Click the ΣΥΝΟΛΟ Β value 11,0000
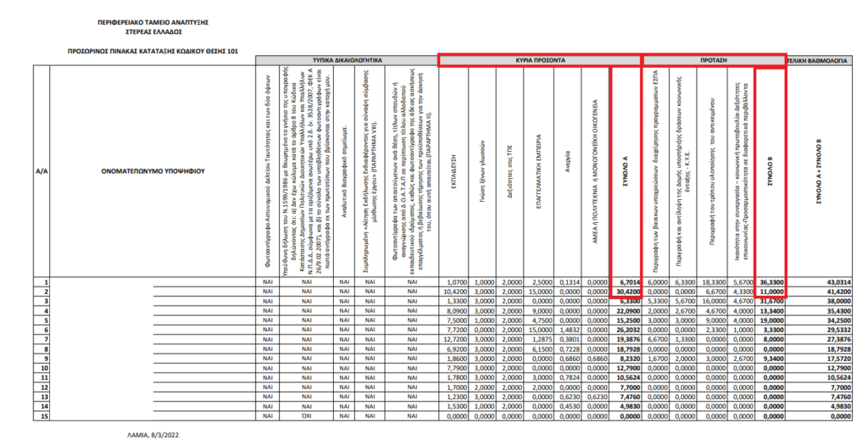Viewport: 868px width, 445px height. [771, 290]
